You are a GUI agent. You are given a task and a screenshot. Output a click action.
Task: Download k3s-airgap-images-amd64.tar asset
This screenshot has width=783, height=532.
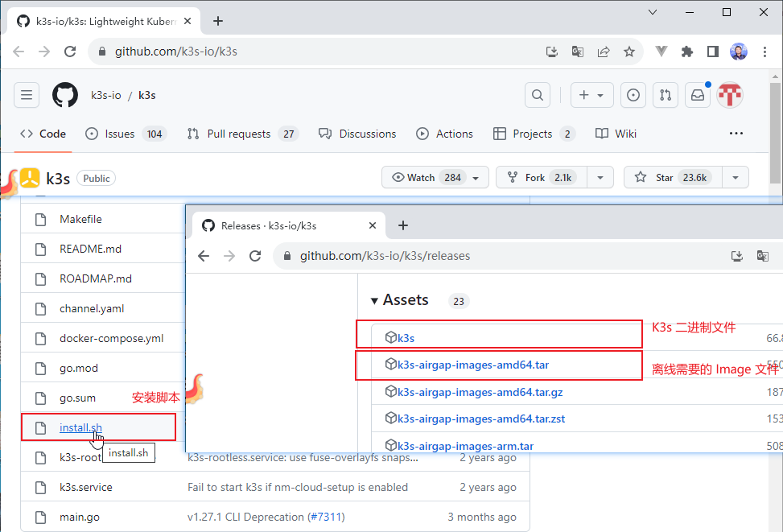point(473,365)
